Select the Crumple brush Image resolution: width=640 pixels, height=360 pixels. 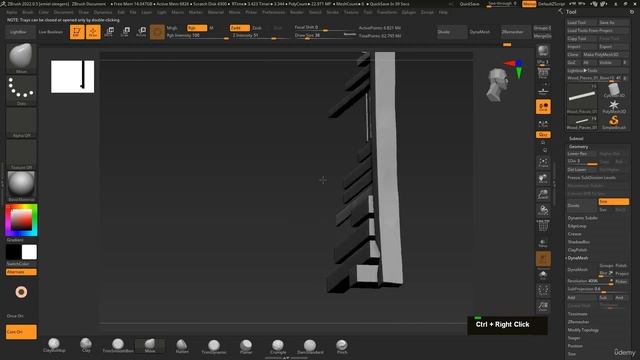(x=278, y=346)
